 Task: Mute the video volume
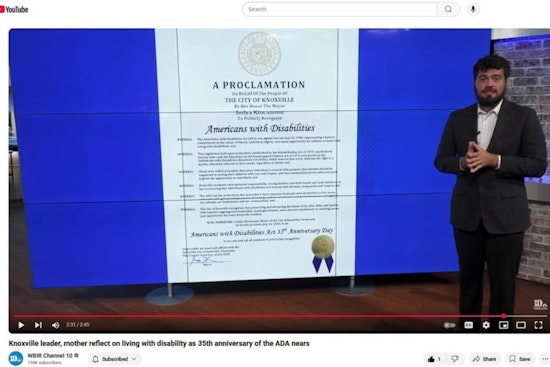tap(55, 325)
